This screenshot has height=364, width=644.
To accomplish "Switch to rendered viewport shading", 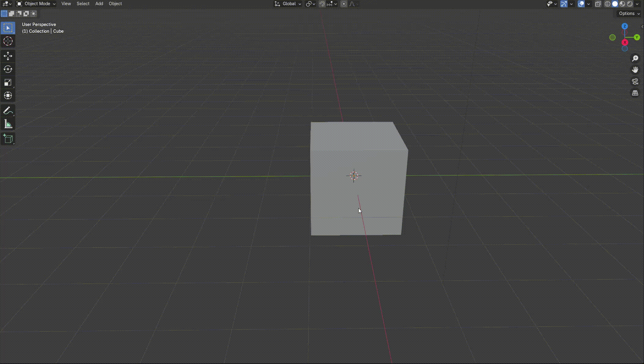I will click(630, 4).
